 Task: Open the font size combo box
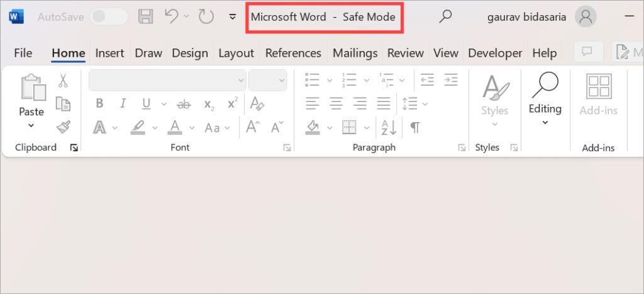(267, 80)
